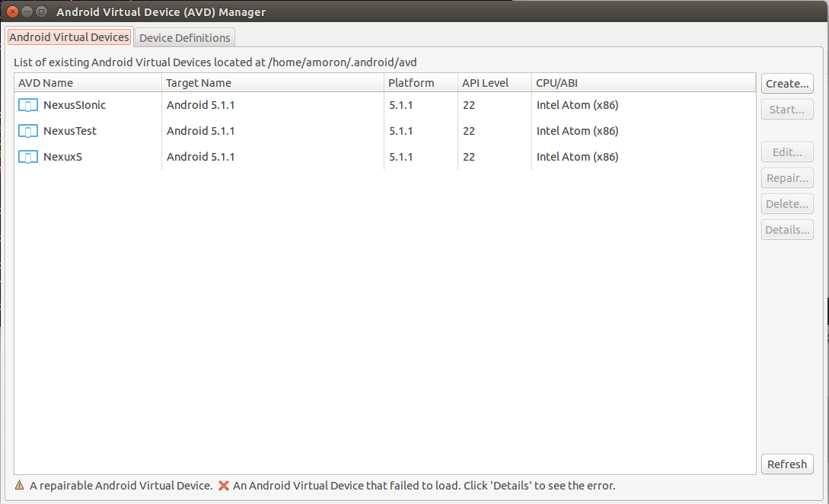The height and width of the screenshot is (504, 829).
Task: Click Intel Atom (x86) in NexusTest row
Action: click(x=577, y=131)
